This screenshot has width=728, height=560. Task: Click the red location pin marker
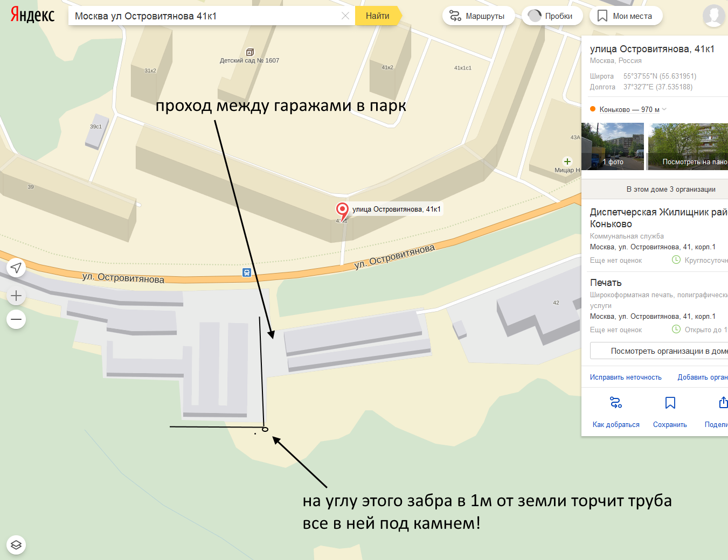342,211
